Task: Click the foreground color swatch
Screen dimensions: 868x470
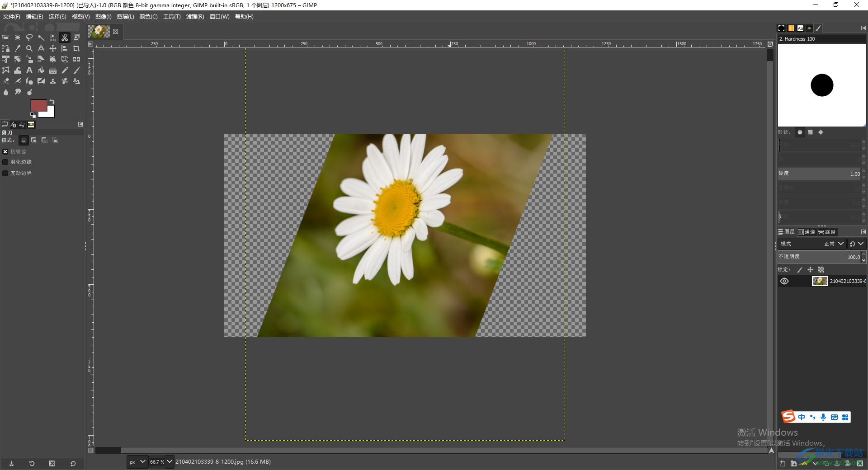Action: coord(38,105)
